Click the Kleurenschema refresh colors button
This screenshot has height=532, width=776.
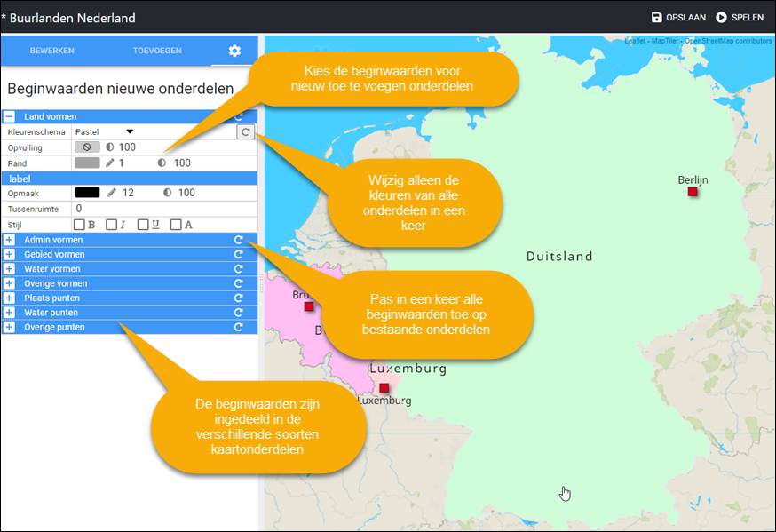(x=245, y=131)
